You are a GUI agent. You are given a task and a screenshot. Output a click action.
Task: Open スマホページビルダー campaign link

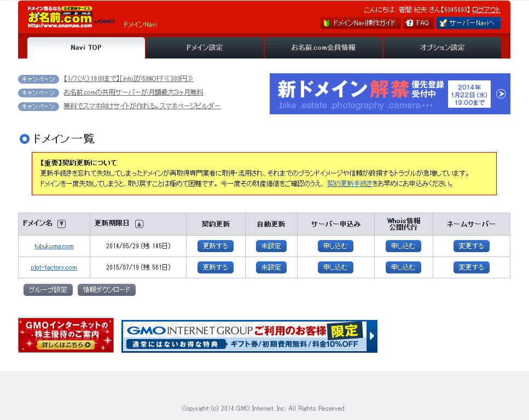point(142,106)
